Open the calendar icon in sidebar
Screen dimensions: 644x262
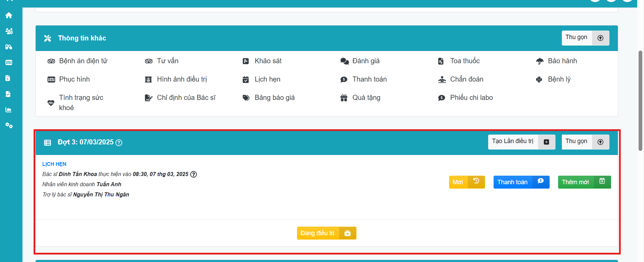pyautogui.click(x=9, y=63)
